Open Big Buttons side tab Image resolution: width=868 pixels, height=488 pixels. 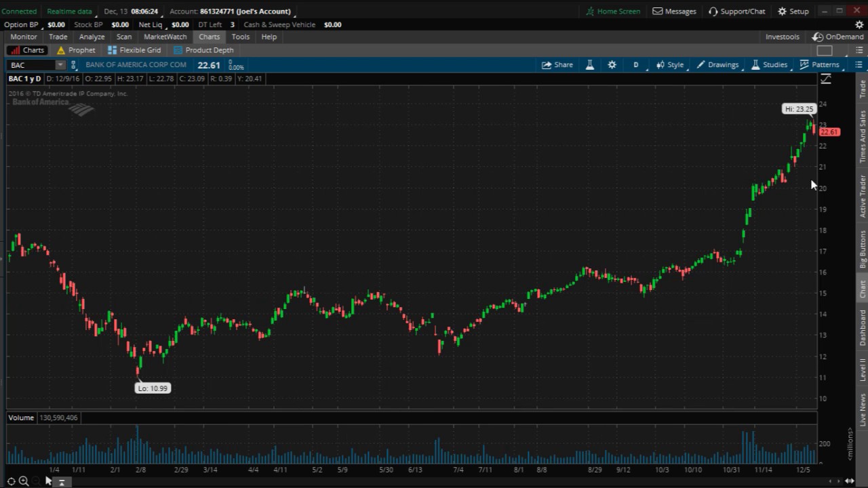pyautogui.click(x=863, y=249)
